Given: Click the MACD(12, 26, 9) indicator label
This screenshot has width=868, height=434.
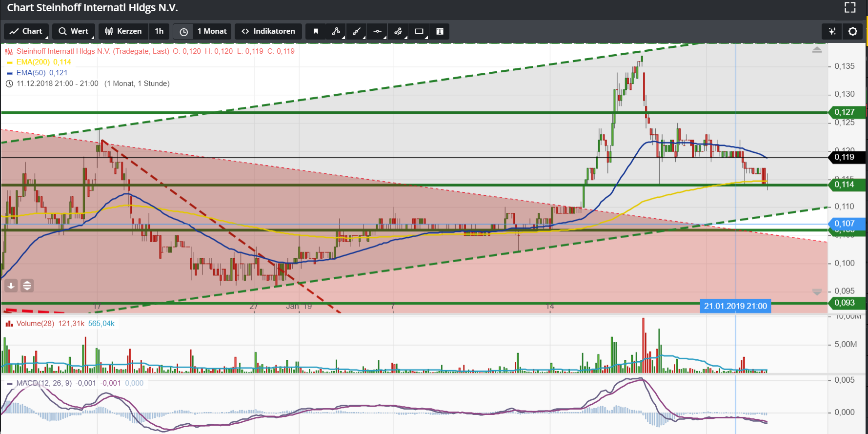Looking at the screenshot, I should (44, 383).
